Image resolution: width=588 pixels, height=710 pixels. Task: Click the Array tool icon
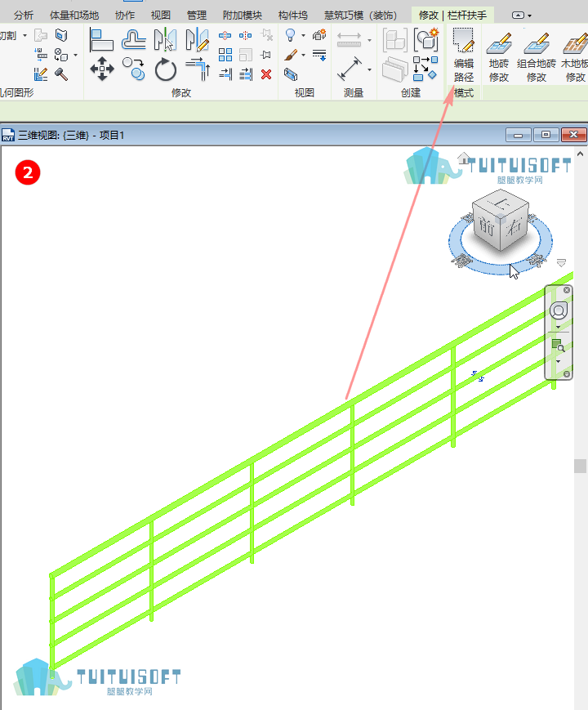point(225,55)
